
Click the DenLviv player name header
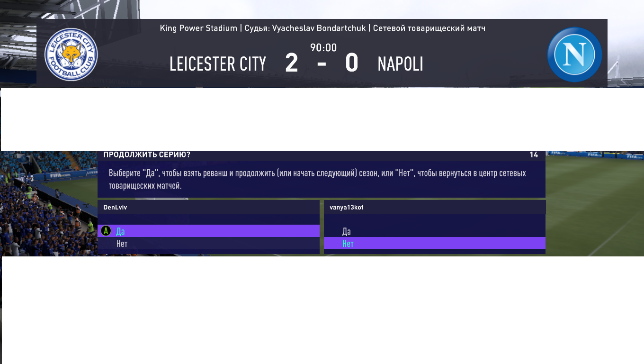[115, 208]
